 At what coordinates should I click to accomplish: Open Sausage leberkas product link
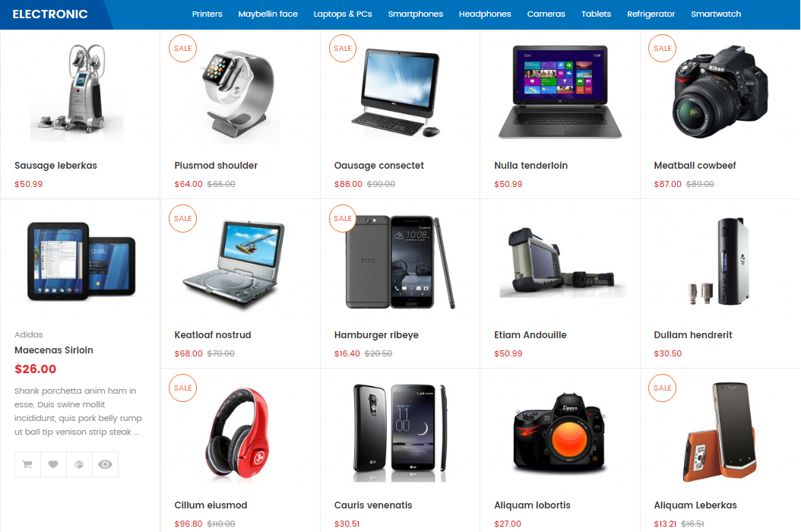55,166
